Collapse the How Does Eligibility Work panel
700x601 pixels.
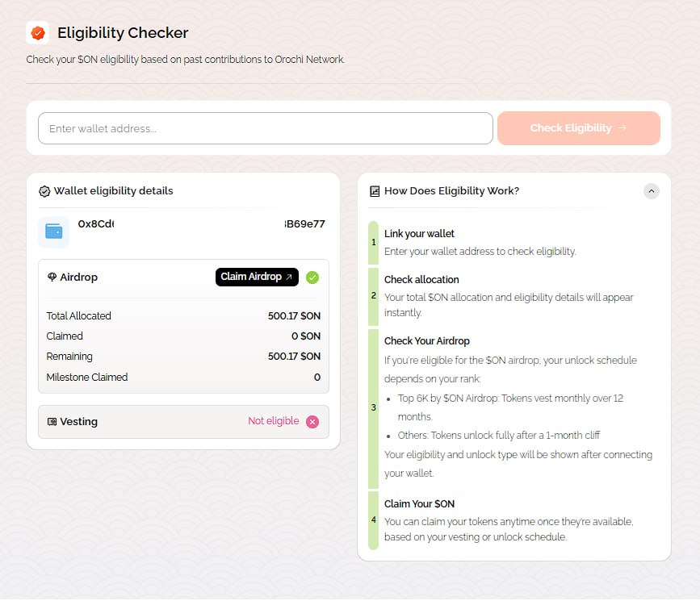pyautogui.click(x=652, y=191)
